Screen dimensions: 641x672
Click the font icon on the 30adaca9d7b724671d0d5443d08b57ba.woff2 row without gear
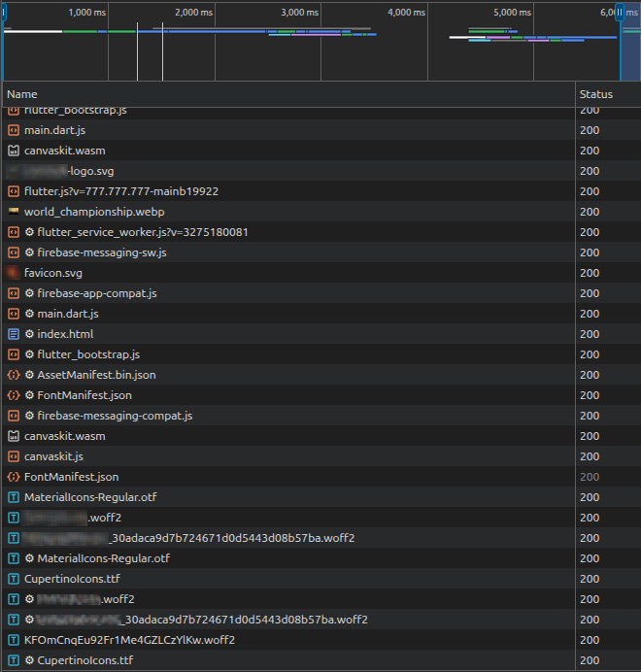click(x=14, y=538)
